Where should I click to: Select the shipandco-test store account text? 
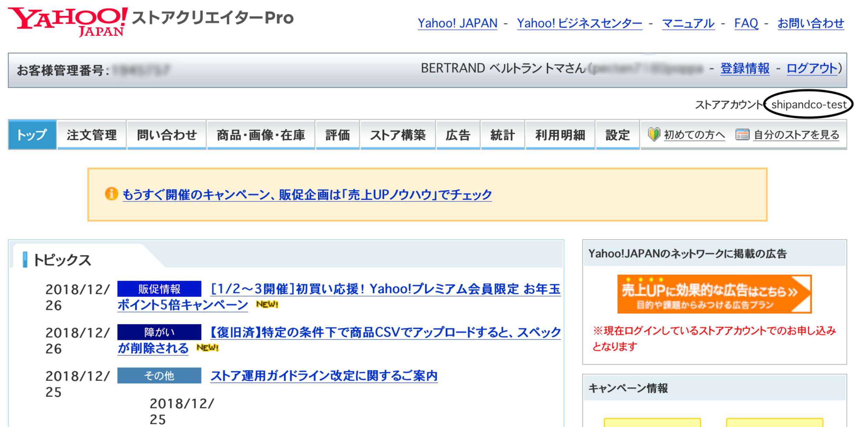pos(809,104)
